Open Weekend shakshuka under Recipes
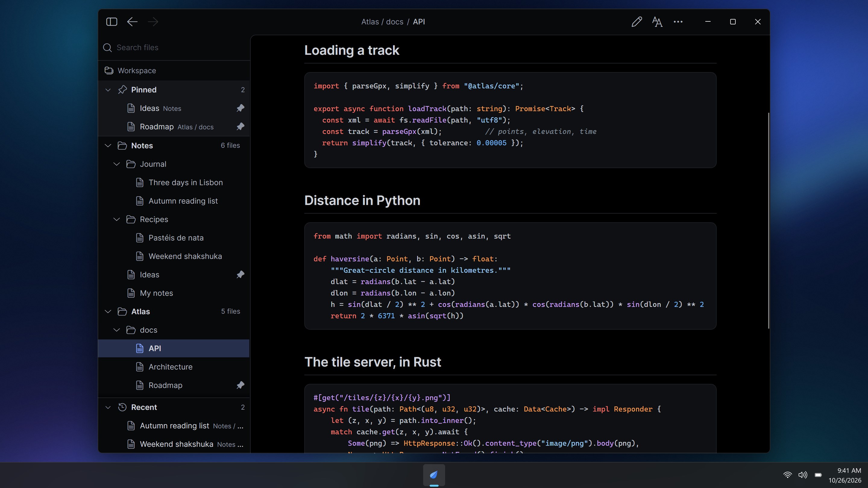The width and height of the screenshot is (868, 488). point(174,256)
